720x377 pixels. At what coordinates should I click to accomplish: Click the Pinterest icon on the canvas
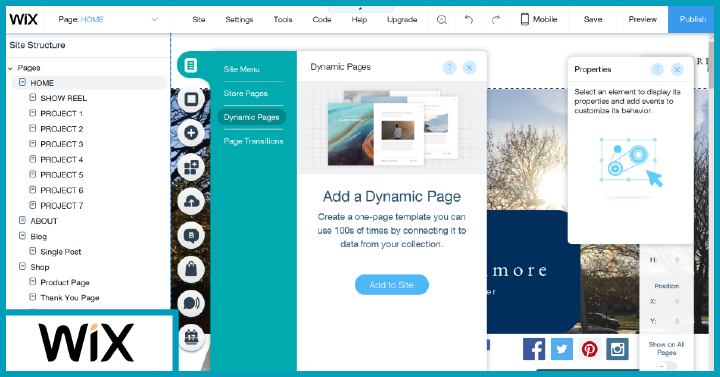click(590, 349)
